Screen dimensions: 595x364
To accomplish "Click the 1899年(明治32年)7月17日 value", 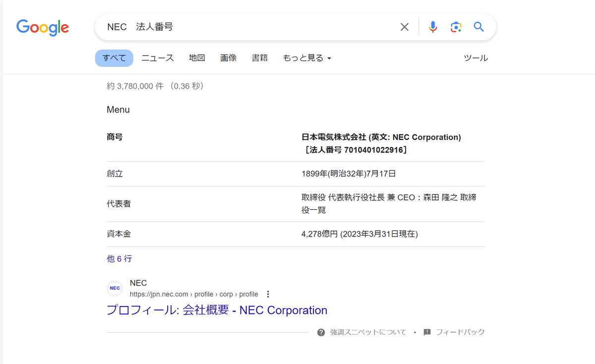I will [349, 174].
